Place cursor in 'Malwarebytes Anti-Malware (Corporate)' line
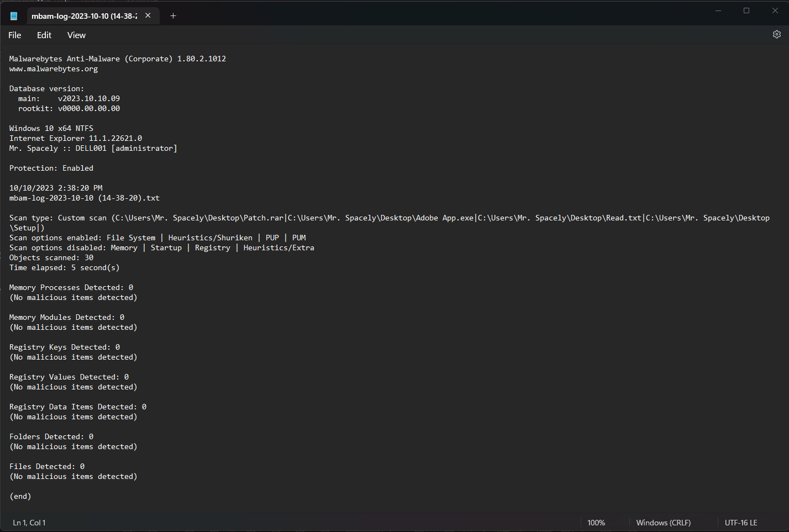 pyautogui.click(x=118, y=59)
